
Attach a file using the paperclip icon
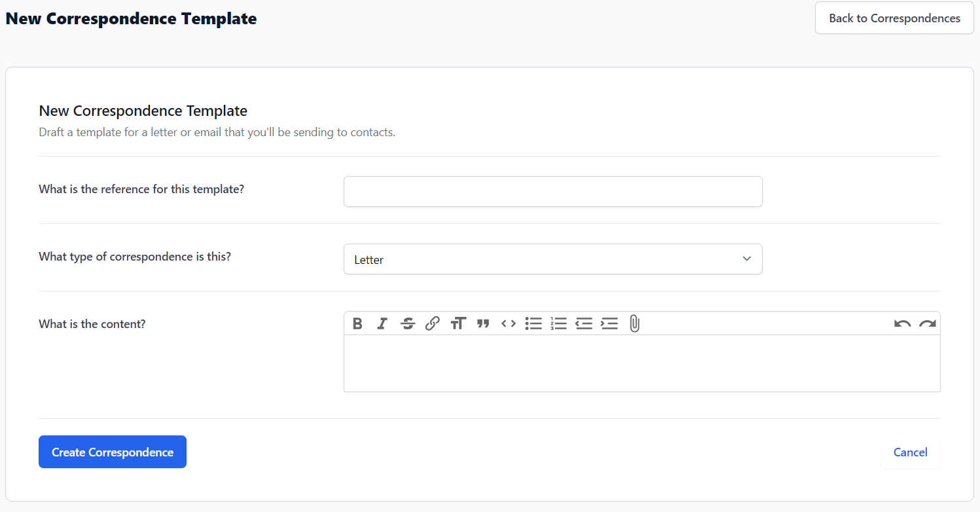tap(634, 323)
